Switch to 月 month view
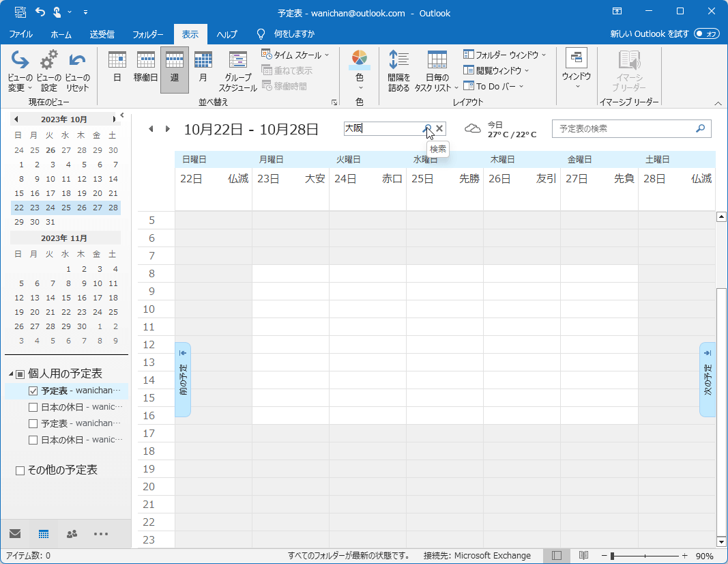Viewport: 728px width, 564px height. (x=203, y=68)
